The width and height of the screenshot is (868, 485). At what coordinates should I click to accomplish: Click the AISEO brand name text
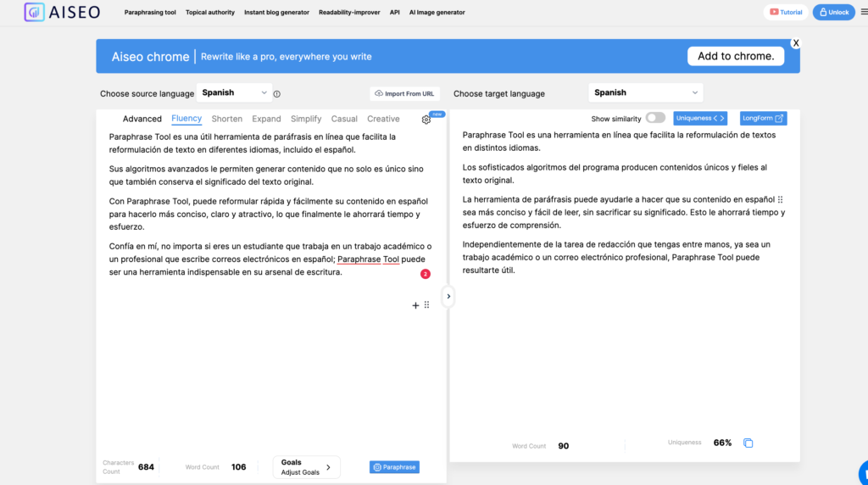(x=75, y=12)
